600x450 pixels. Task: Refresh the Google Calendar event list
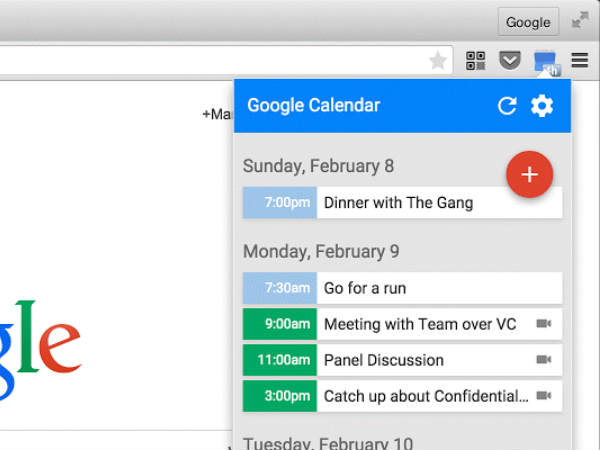tap(507, 106)
